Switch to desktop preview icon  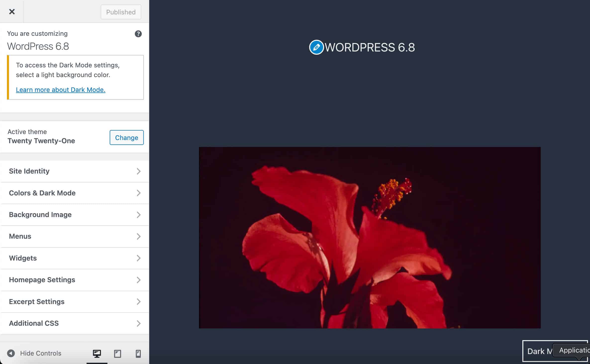(x=97, y=353)
